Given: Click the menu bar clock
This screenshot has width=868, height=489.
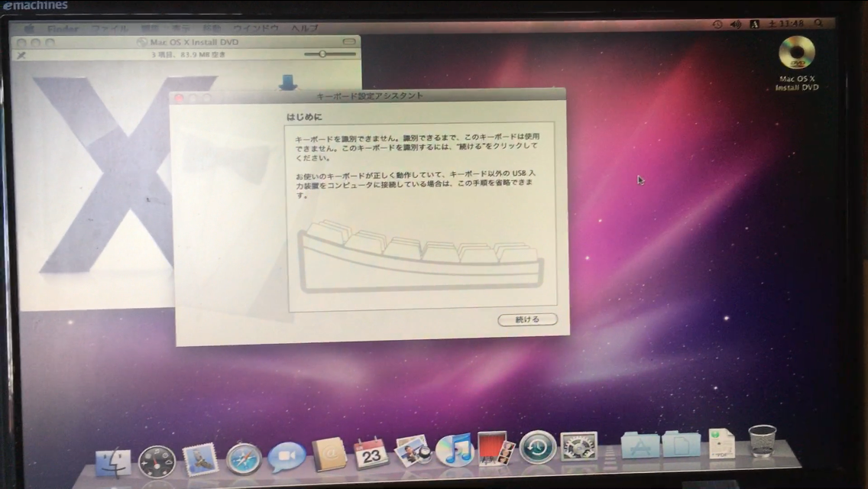Looking at the screenshot, I should (x=786, y=24).
